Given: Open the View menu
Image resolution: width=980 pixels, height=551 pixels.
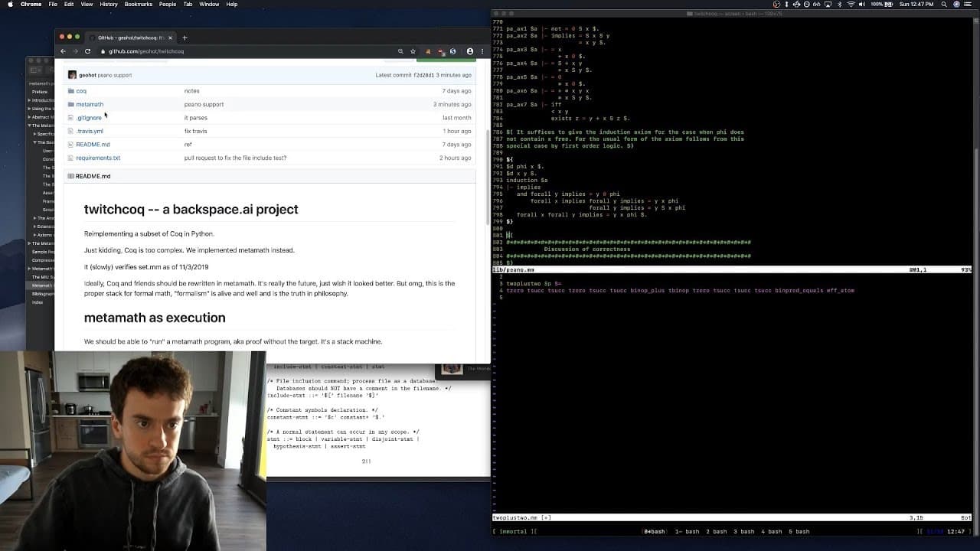Looking at the screenshot, I should pos(87,5).
